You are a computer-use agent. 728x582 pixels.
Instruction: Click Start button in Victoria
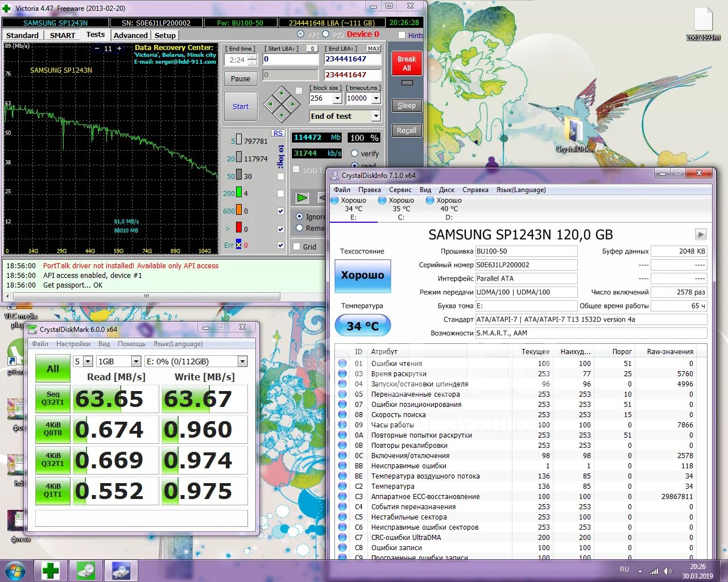tap(241, 106)
